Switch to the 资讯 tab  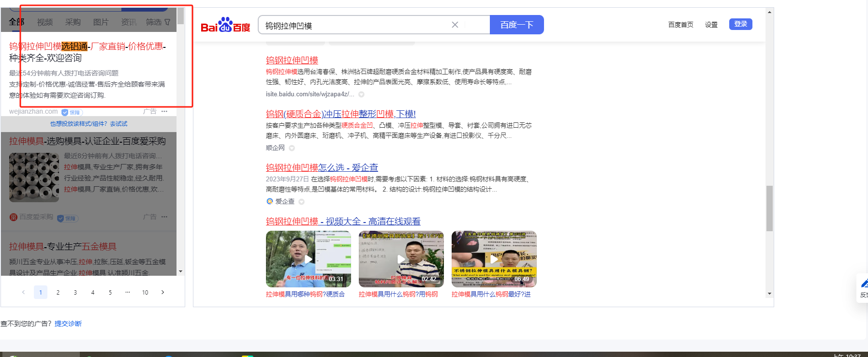pos(129,22)
